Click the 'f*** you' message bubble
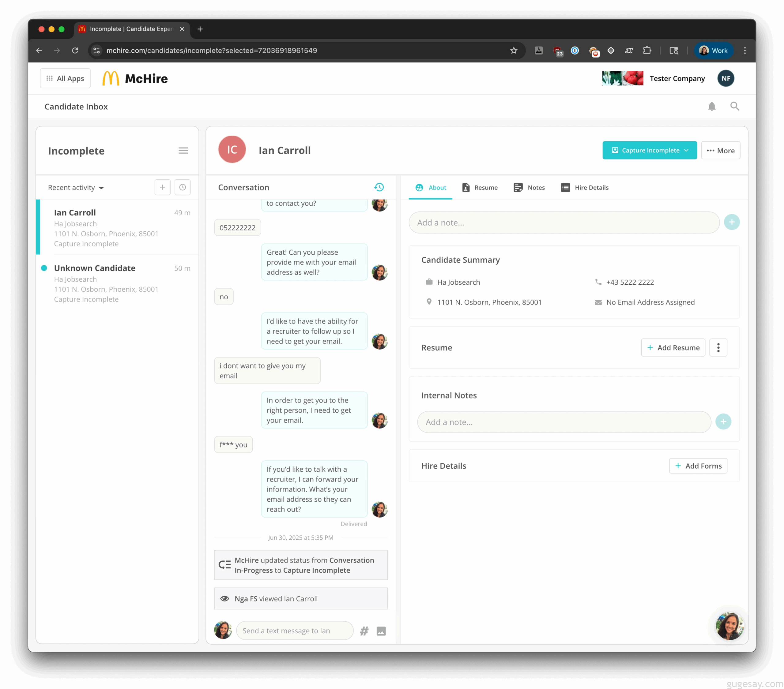Viewport: 784px width, 689px height. pos(233,444)
